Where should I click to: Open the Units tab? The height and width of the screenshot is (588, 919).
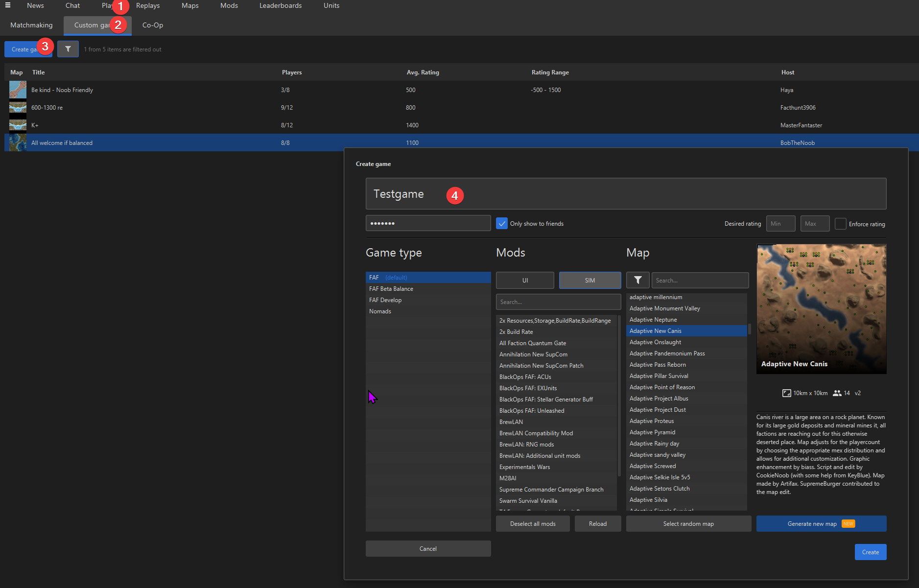(x=331, y=5)
